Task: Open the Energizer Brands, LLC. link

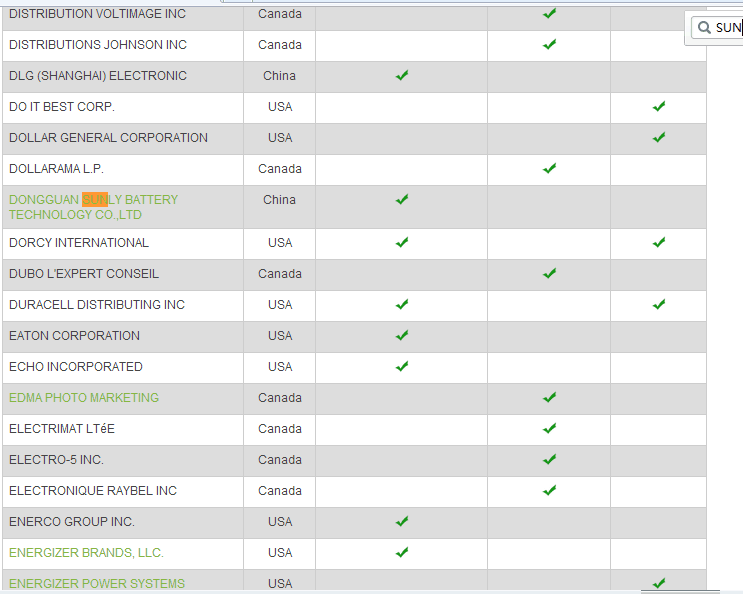Action: point(86,553)
